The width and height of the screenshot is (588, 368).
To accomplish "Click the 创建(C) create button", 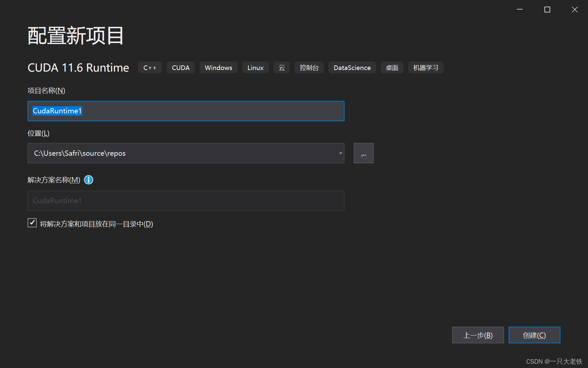I will pos(535,335).
